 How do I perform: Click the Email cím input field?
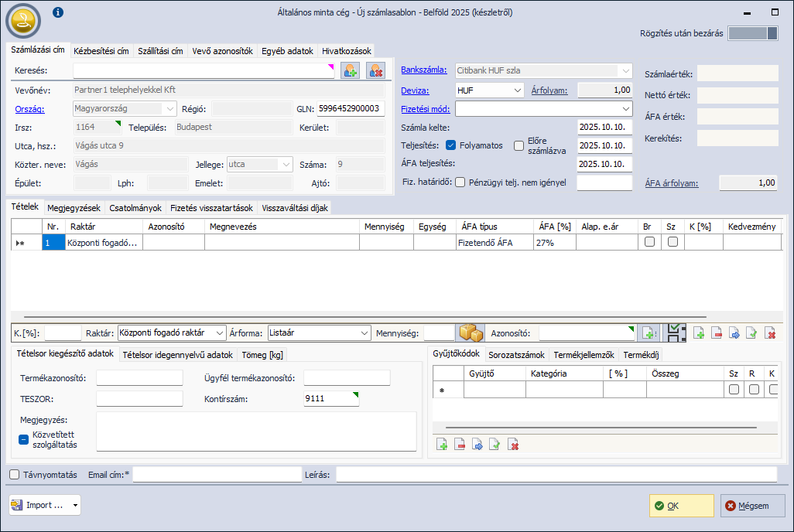pos(217,475)
